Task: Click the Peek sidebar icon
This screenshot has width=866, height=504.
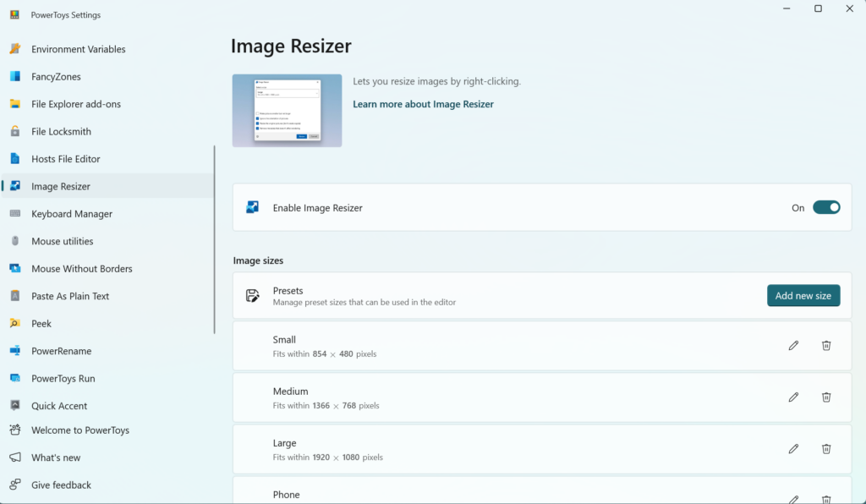Action: (x=14, y=323)
